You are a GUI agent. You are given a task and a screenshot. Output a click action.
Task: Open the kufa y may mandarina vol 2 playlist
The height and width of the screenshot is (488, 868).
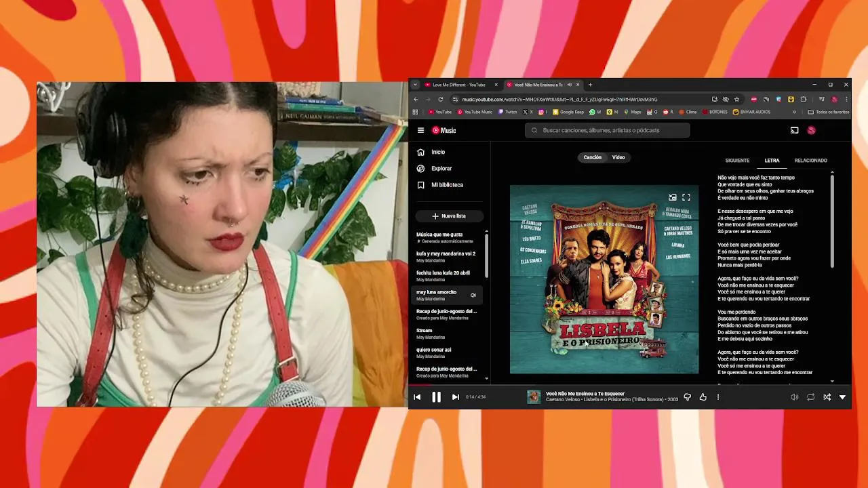click(x=446, y=257)
